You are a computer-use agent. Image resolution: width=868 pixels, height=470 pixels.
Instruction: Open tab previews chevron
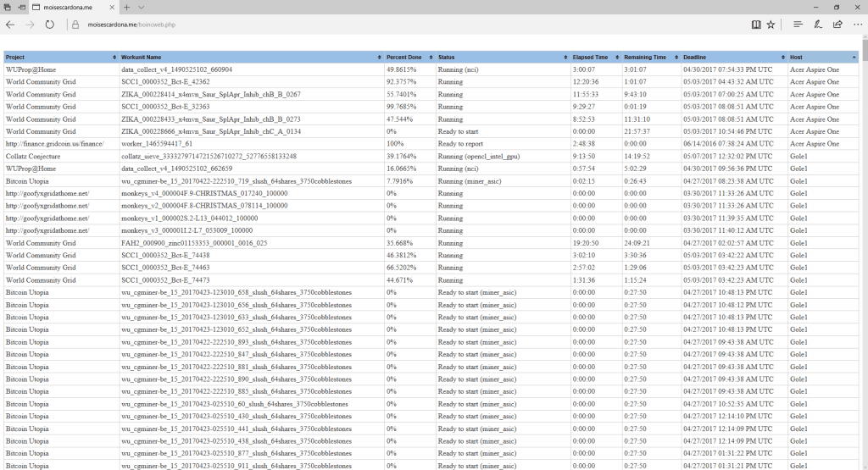pyautogui.click(x=142, y=7)
